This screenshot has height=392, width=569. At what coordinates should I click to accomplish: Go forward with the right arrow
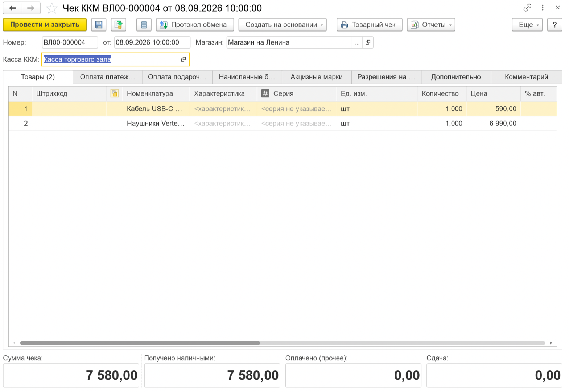[x=31, y=8]
